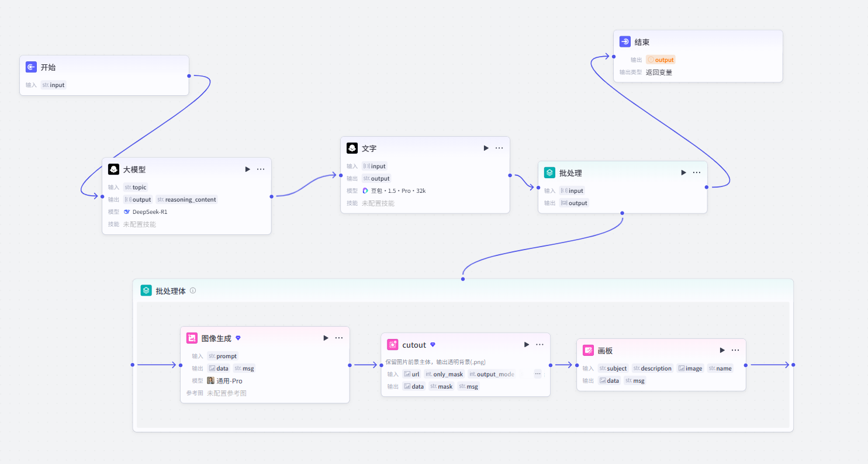Click the 画板 canvas node icon
Viewport: 868px width, 464px height.
pos(588,351)
